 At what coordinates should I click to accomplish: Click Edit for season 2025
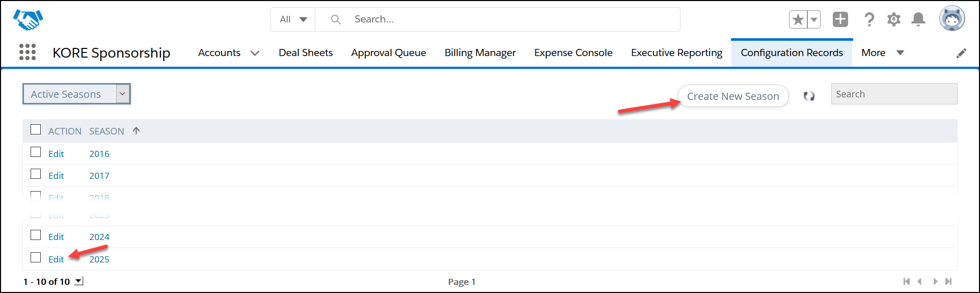56,259
